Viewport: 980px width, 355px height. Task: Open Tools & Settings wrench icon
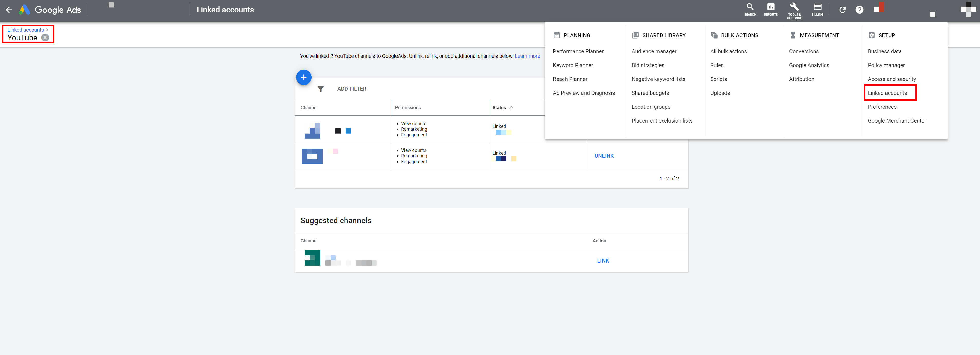(x=794, y=10)
